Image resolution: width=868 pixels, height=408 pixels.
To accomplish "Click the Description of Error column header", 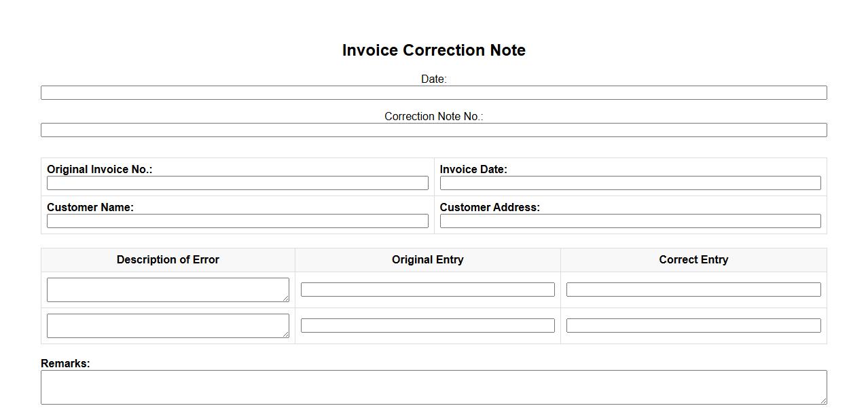I will click(168, 260).
